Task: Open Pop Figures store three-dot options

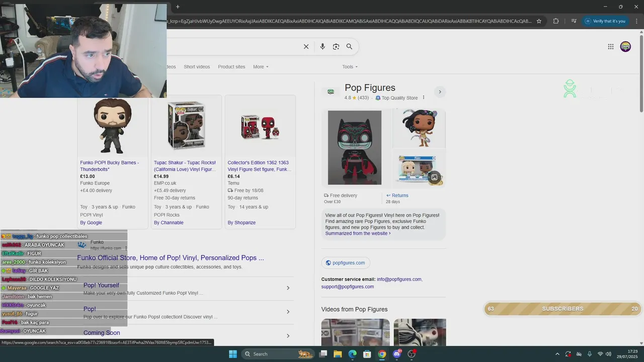Action: (424, 98)
